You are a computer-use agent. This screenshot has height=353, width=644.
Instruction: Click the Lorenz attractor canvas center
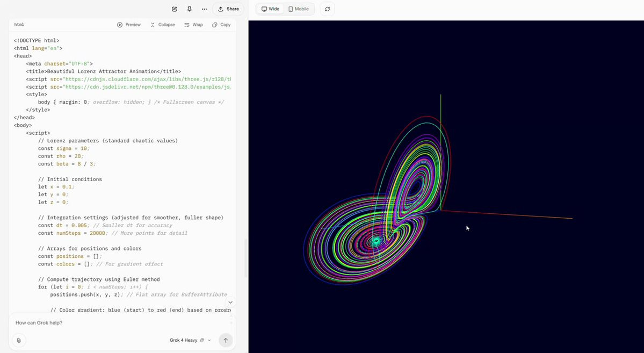click(446, 186)
